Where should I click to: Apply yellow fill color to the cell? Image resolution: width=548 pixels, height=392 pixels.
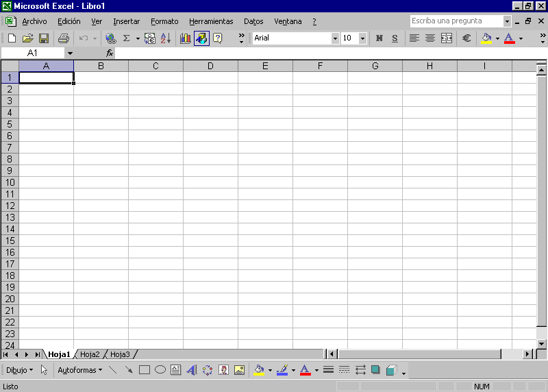[486, 38]
